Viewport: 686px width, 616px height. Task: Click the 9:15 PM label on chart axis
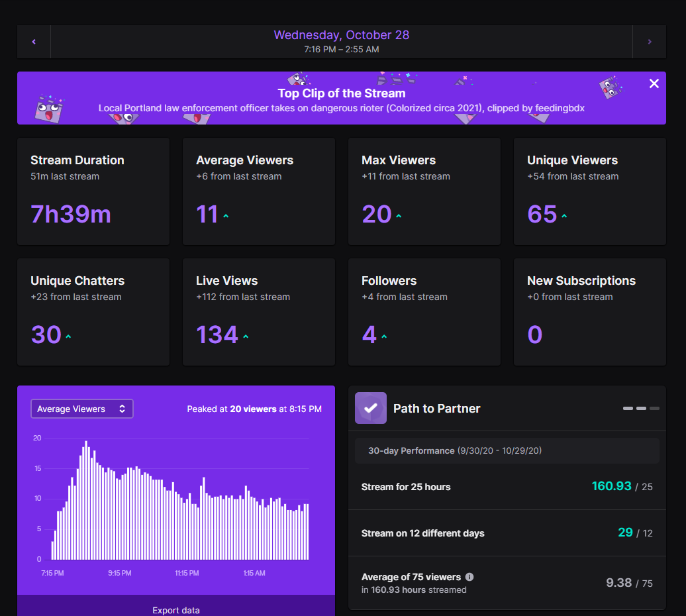[119, 573]
